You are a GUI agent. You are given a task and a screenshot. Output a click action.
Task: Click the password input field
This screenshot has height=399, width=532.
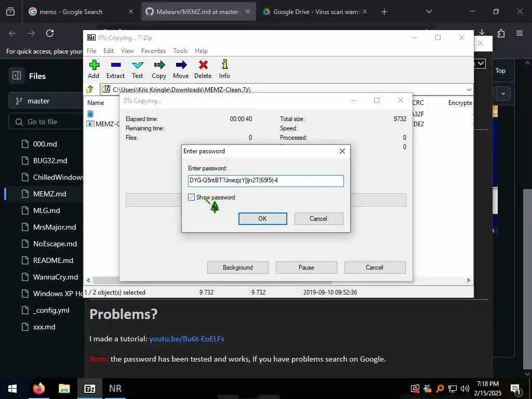(x=265, y=180)
